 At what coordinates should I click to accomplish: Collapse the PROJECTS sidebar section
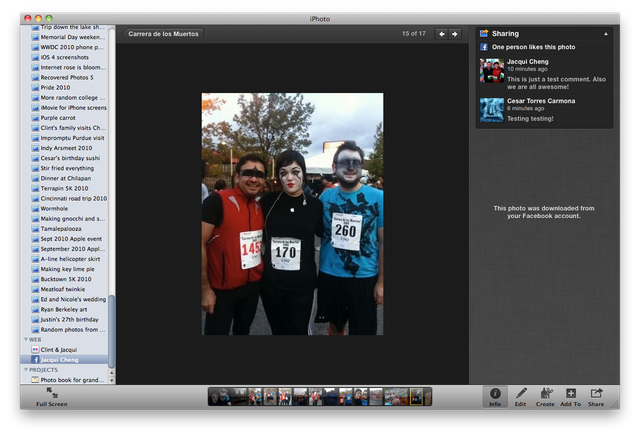pyautogui.click(x=26, y=370)
